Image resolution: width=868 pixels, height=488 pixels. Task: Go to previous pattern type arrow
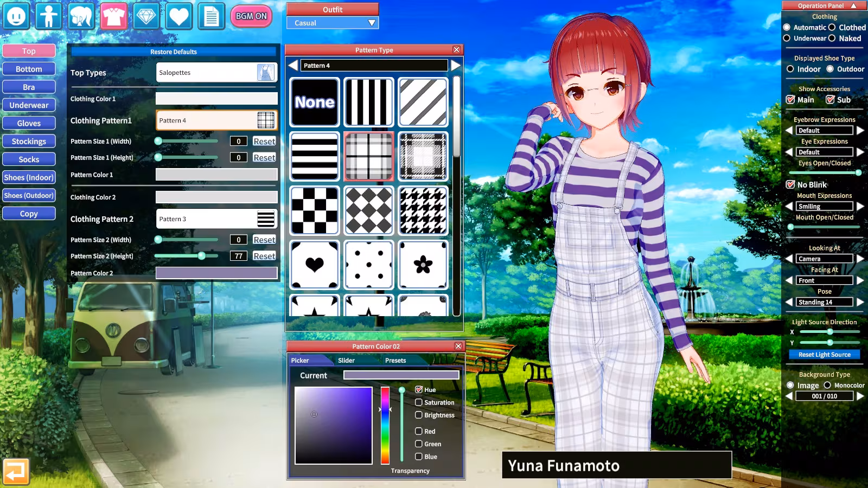click(x=293, y=65)
